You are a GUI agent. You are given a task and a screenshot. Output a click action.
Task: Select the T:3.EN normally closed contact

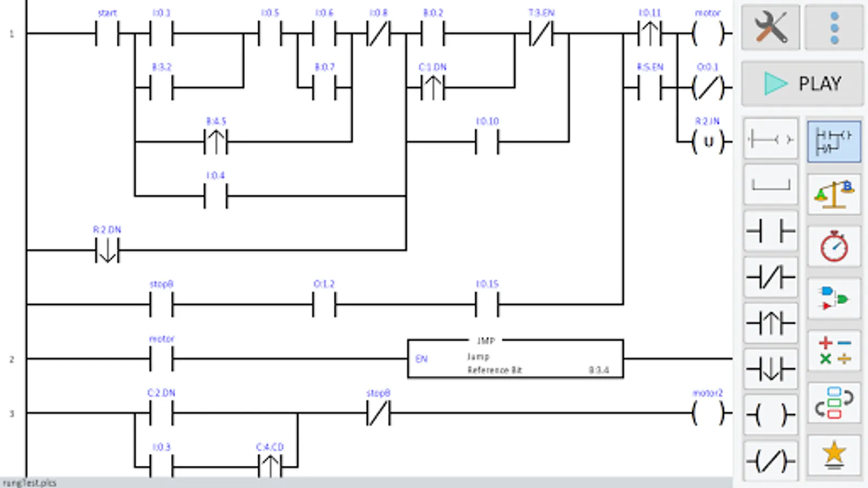click(541, 34)
